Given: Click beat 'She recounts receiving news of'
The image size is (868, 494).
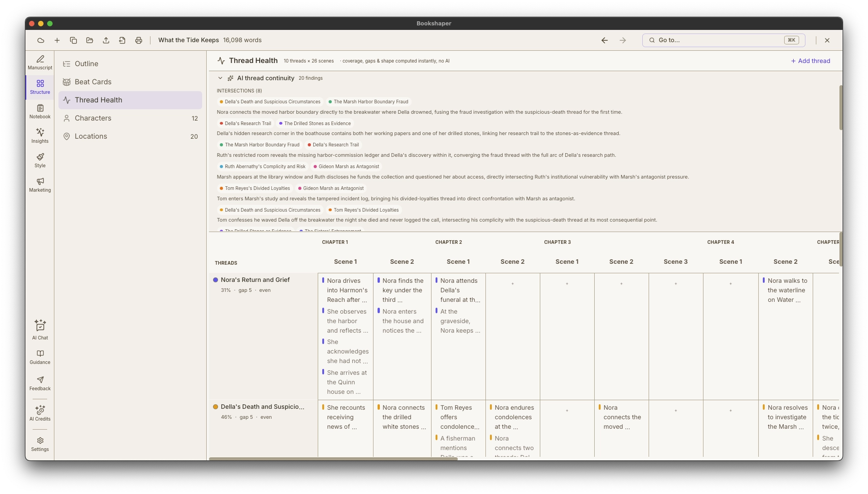Looking at the screenshot, I should (344, 417).
